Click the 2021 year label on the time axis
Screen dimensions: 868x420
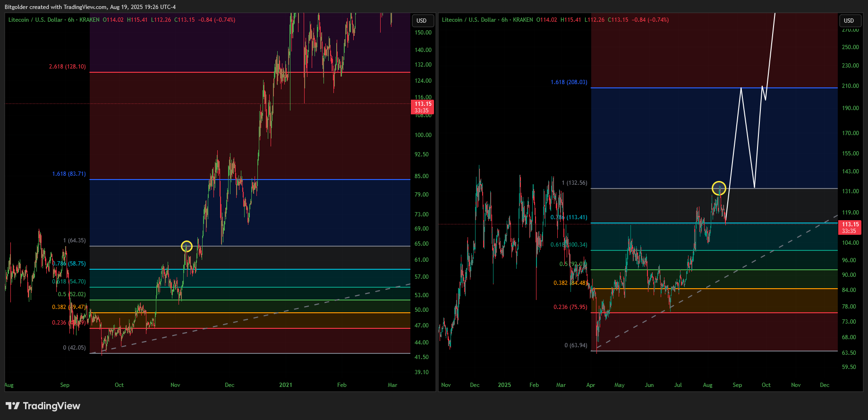pos(286,385)
